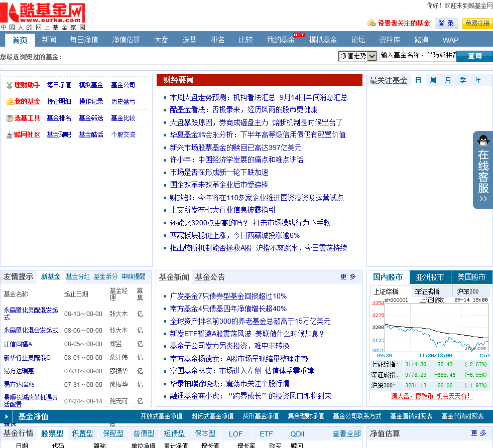Open 开放式基金净值 link

(x=161, y=416)
